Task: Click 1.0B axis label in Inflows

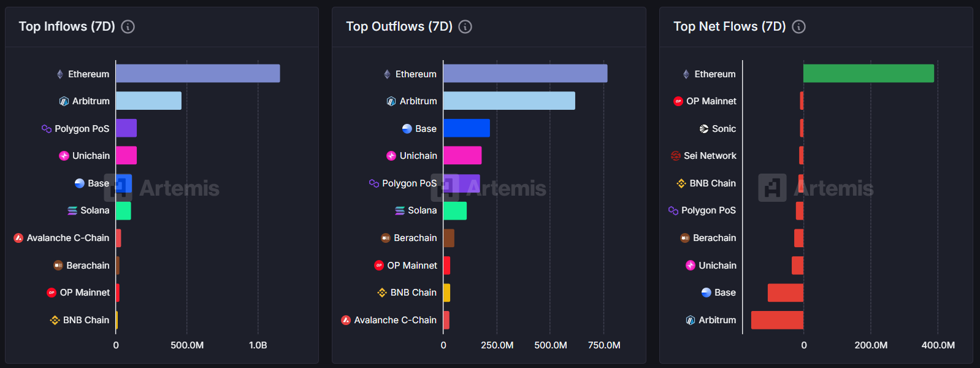Action: pos(258,345)
